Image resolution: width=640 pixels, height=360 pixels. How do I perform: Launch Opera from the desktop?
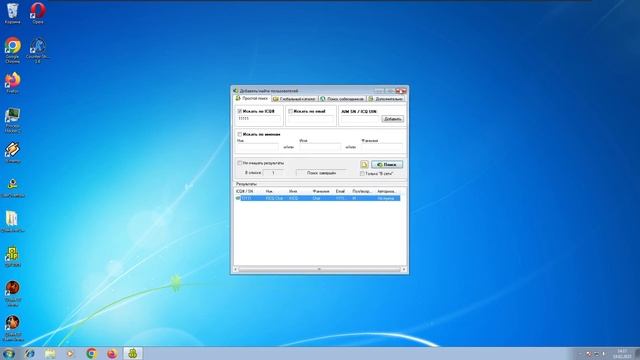[x=38, y=13]
